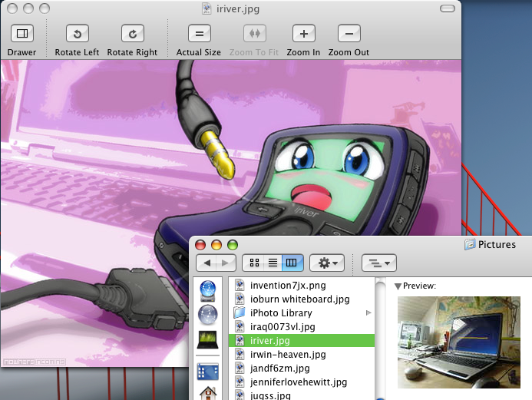The image size is (532, 400).
Task: Click the laptop computer sidebar icon
Action: (x=207, y=340)
